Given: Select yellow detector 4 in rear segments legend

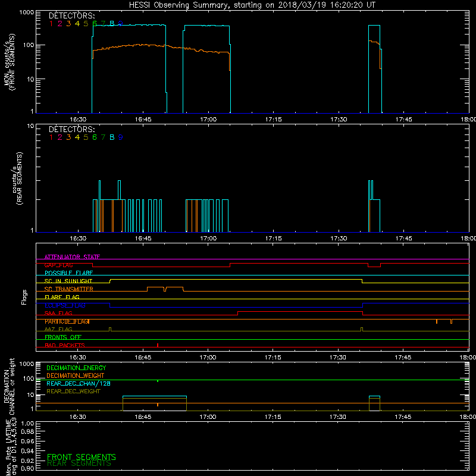Looking at the screenshot, I should click(77, 137).
